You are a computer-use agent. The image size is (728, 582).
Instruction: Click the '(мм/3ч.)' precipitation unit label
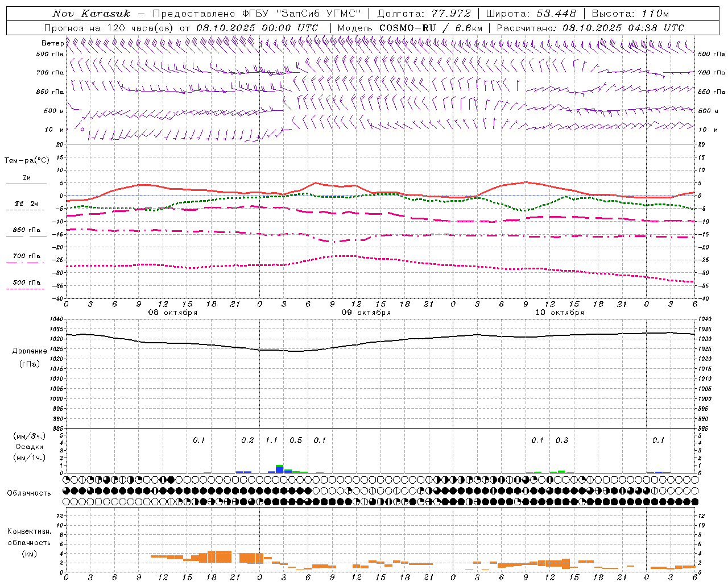point(30,436)
